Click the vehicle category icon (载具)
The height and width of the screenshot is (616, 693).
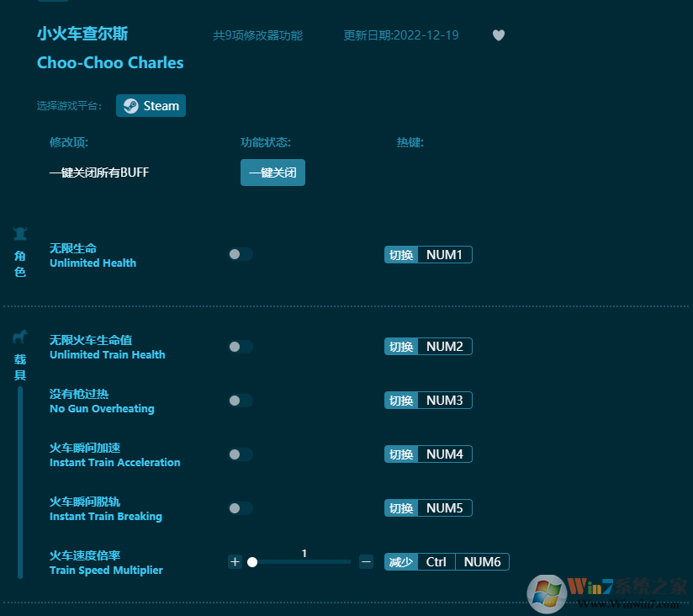pos(20,337)
